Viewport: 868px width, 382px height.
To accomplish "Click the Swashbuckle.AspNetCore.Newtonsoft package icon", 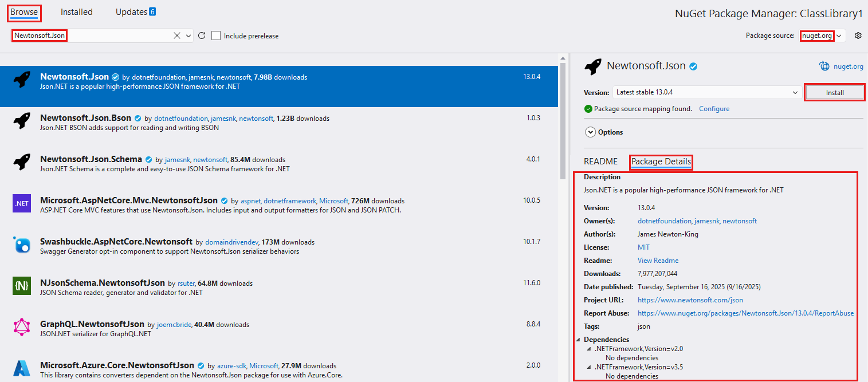I will click(22, 245).
